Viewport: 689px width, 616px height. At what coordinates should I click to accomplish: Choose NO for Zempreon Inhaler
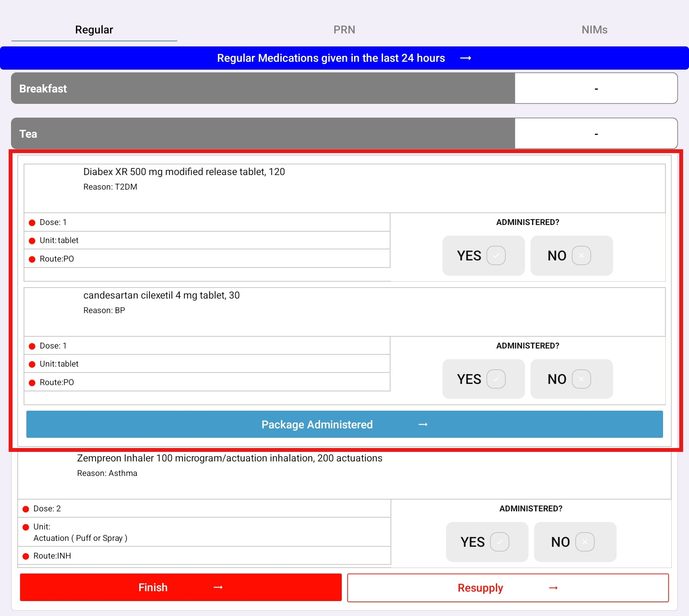[x=575, y=542]
